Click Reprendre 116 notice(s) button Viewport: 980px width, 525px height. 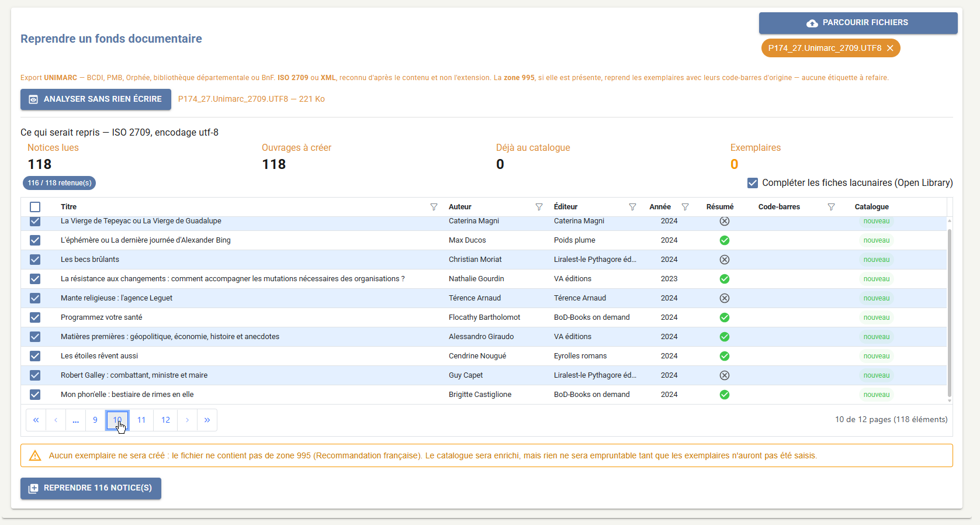coord(91,488)
